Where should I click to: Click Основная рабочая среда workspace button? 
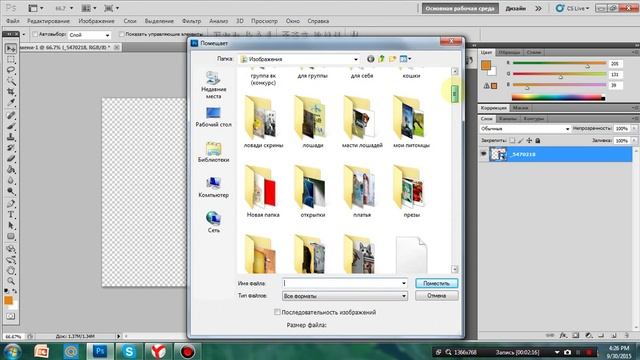pos(460,8)
